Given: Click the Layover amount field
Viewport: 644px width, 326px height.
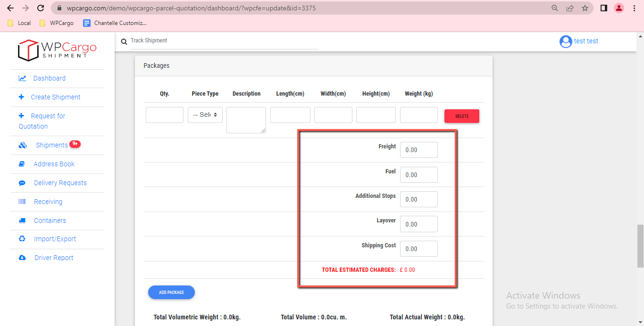Looking at the screenshot, I should (419, 224).
